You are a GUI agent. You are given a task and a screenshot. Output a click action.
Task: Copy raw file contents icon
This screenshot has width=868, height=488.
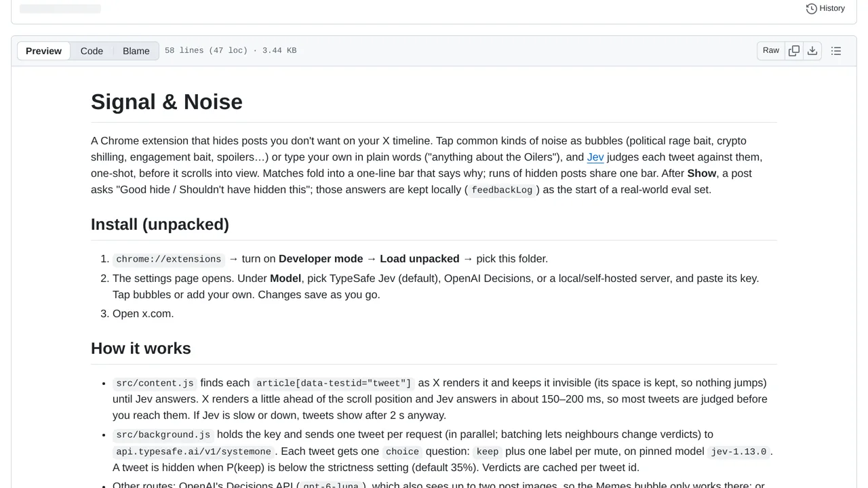click(x=794, y=50)
